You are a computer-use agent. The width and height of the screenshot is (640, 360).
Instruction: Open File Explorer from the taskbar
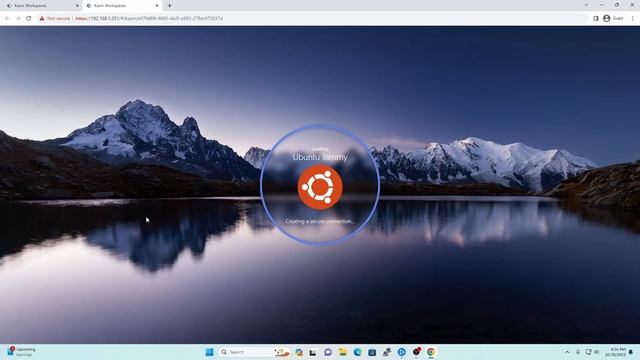(x=342, y=352)
